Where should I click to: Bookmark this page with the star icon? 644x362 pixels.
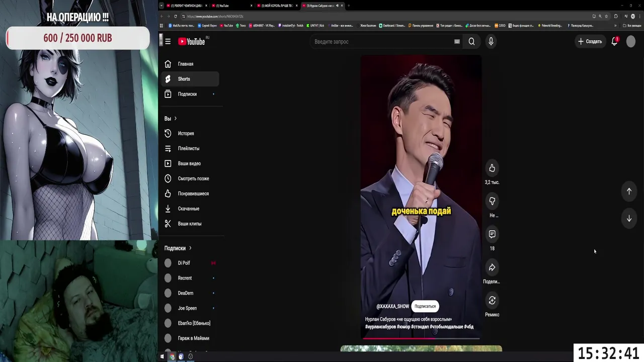pos(607,16)
